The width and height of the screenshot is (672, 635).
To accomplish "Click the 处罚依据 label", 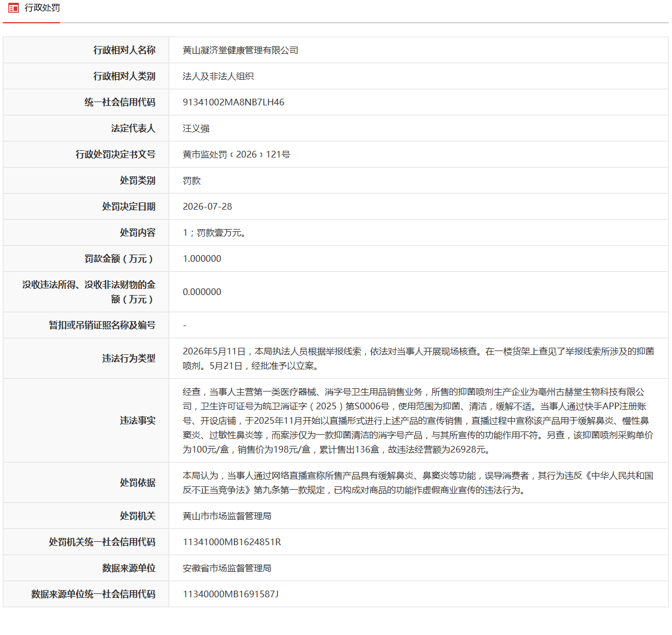I will pos(138,482).
